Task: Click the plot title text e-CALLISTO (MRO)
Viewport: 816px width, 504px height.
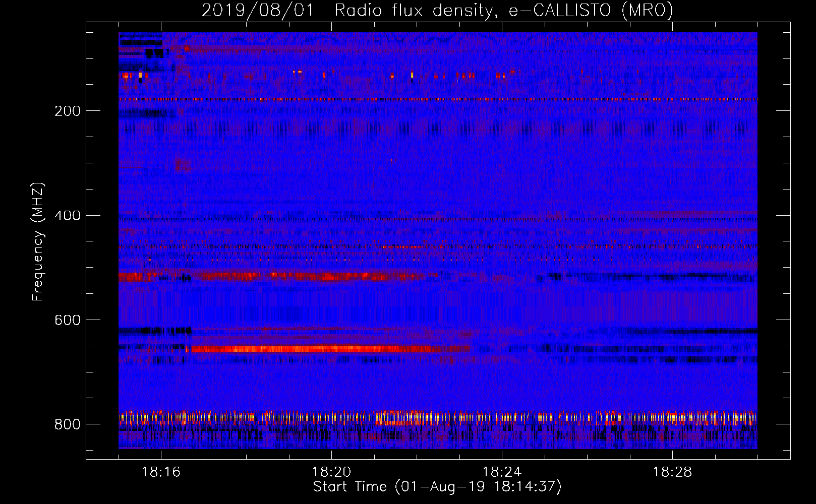Action: [591, 10]
